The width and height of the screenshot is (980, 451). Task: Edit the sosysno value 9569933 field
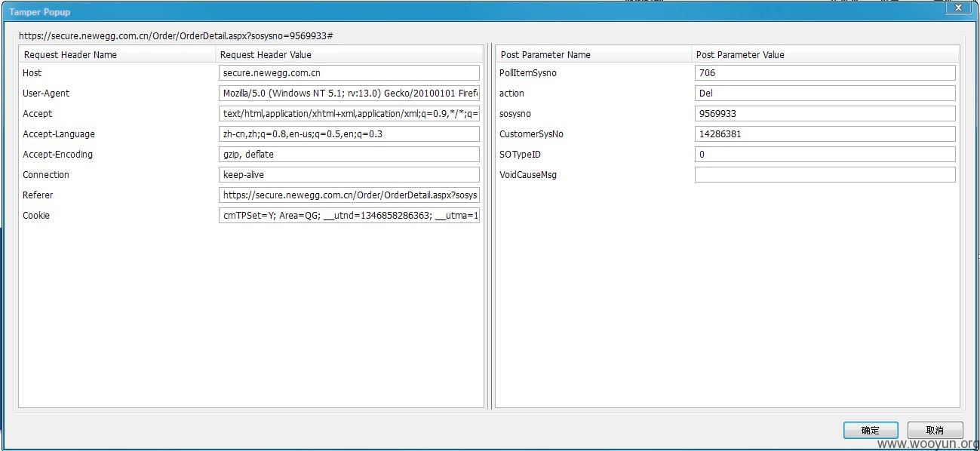click(825, 114)
